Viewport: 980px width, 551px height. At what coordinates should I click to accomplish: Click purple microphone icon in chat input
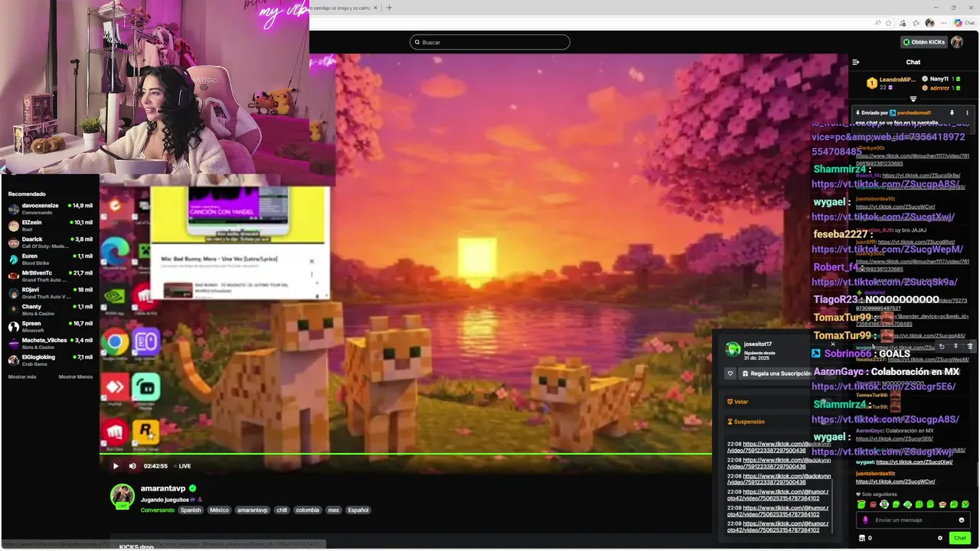(x=865, y=520)
